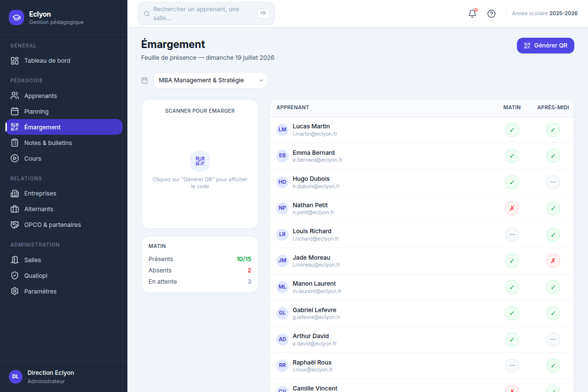Open the help question mark icon
This screenshot has width=588, height=392.
pos(491,14)
